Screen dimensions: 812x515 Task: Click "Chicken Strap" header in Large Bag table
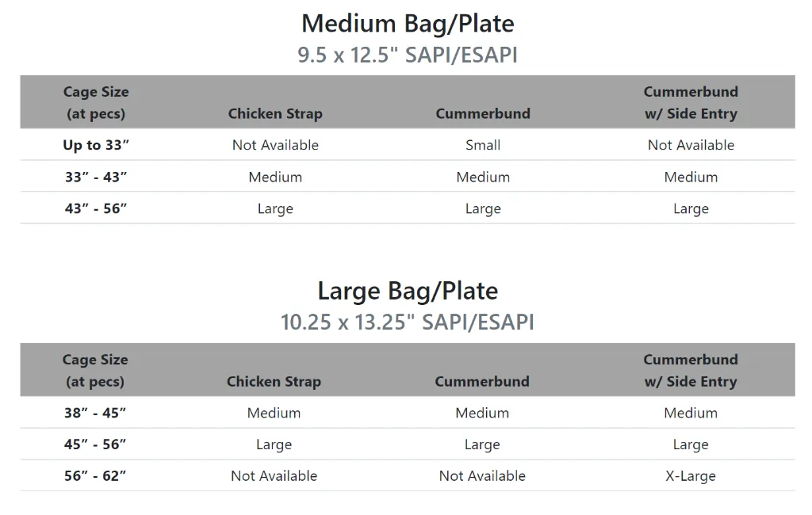tap(274, 381)
